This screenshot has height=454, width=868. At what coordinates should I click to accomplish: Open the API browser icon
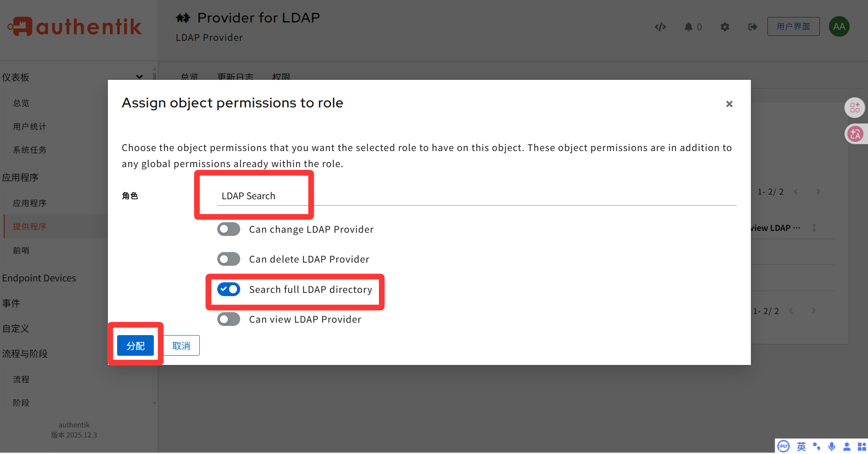coord(660,27)
